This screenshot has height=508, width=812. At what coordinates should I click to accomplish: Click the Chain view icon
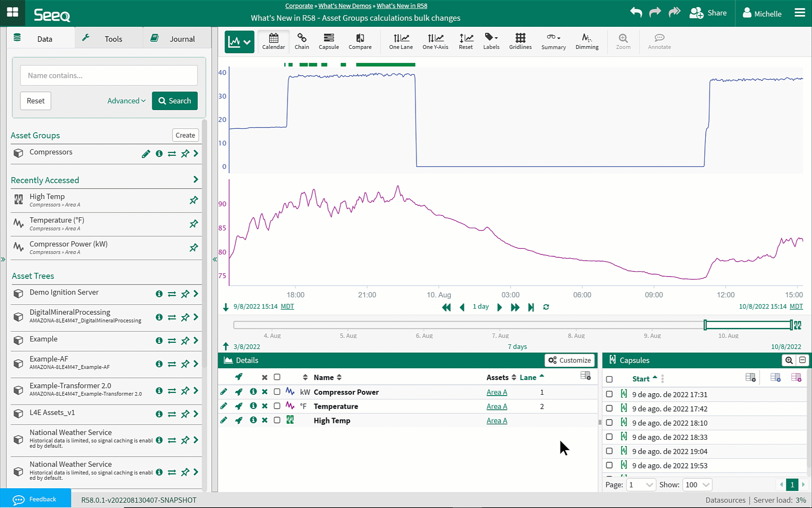[x=302, y=41]
